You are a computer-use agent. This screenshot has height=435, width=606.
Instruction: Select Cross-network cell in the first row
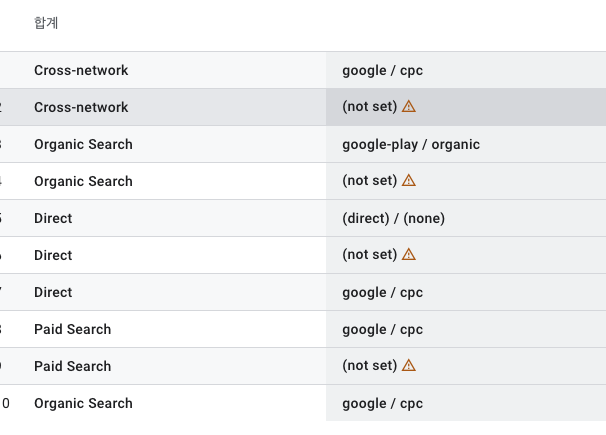[x=81, y=70]
